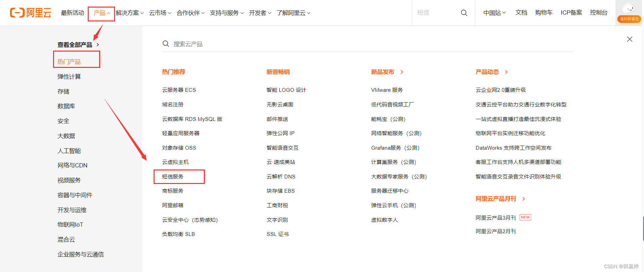Viewport: 644px width, 272px height.
Task: Click the arrow next to 阿里云产品月刊
Action: coord(524,199)
